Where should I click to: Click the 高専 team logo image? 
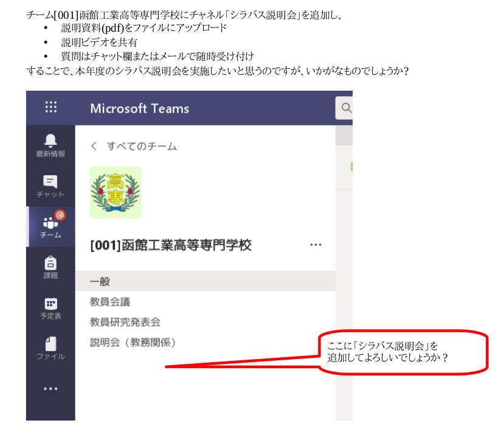(x=116, y=192)
